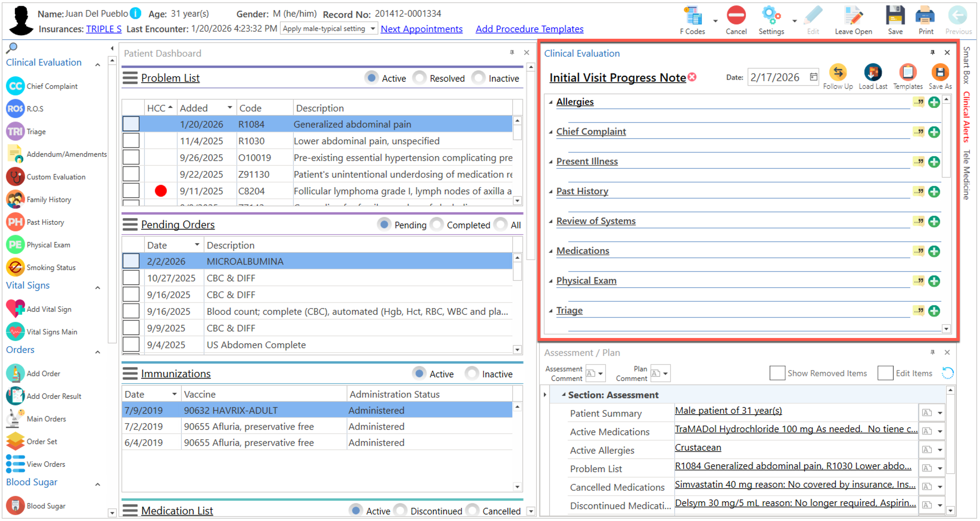Click the Smoking Status sidebar icon
Viewport: 980px width, 521px height.
coord(15,267)
